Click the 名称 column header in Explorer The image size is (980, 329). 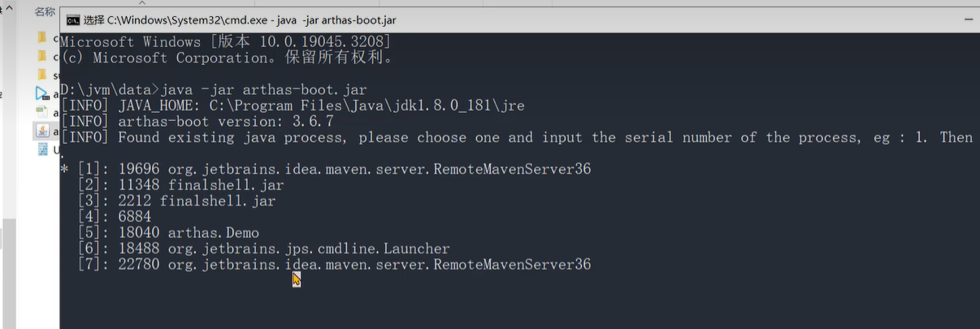click(46, 11)
